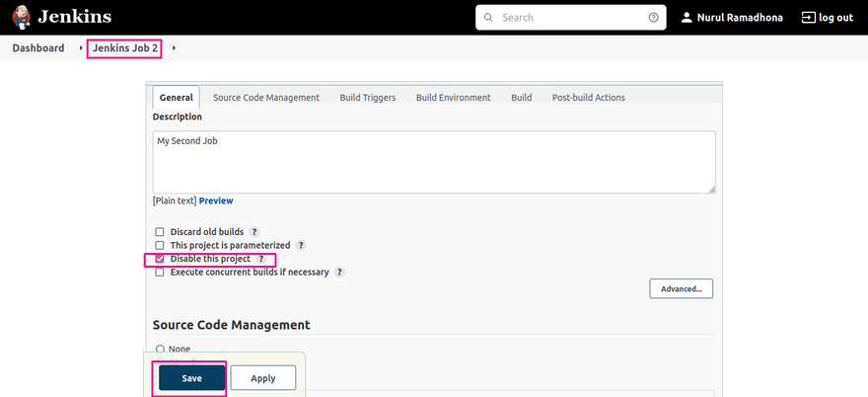Open help for This project is parameterized
868x397 pixels.
pyautogui.click(x=301, y=245)
